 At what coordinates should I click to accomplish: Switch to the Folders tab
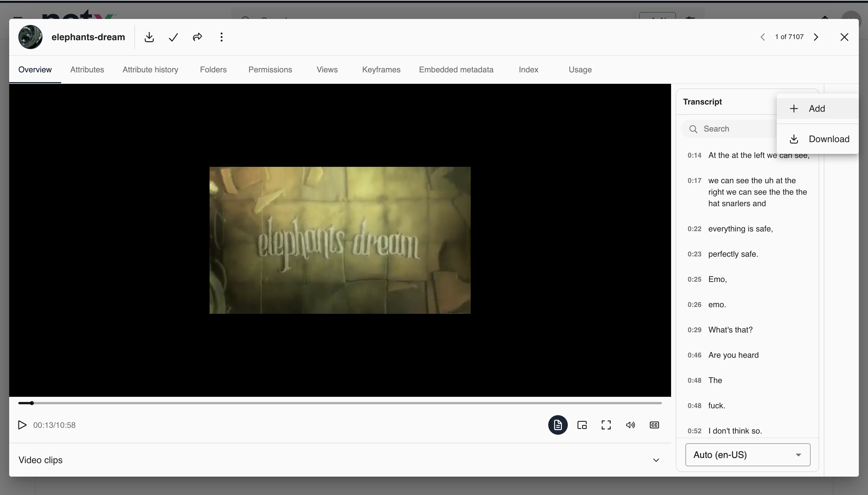point(214,70)
